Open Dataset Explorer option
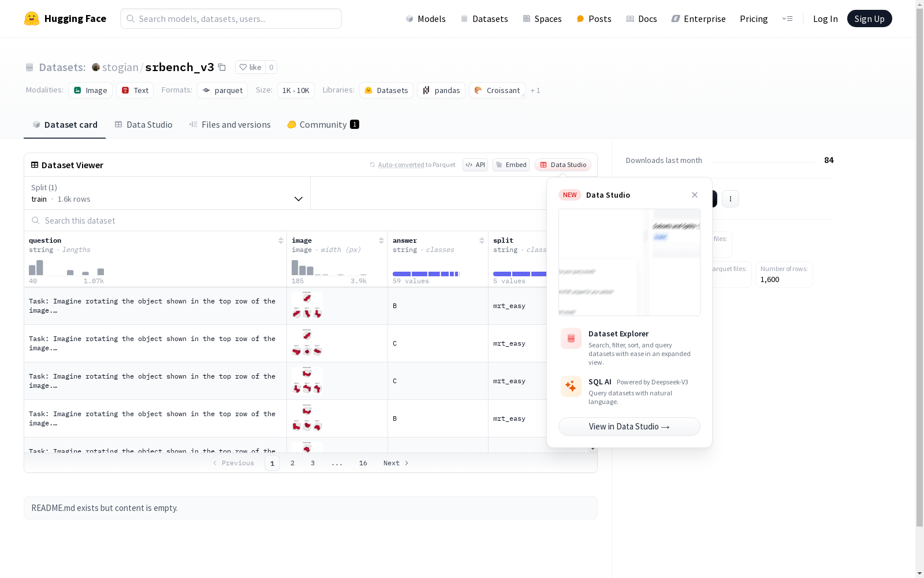The image size is (924, 578). [629, 347]
